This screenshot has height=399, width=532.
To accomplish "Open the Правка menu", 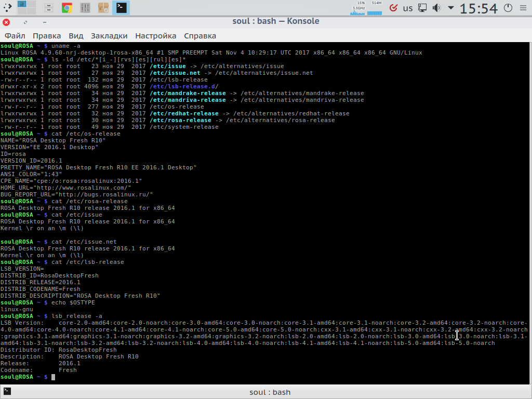I will click(47, 36).
